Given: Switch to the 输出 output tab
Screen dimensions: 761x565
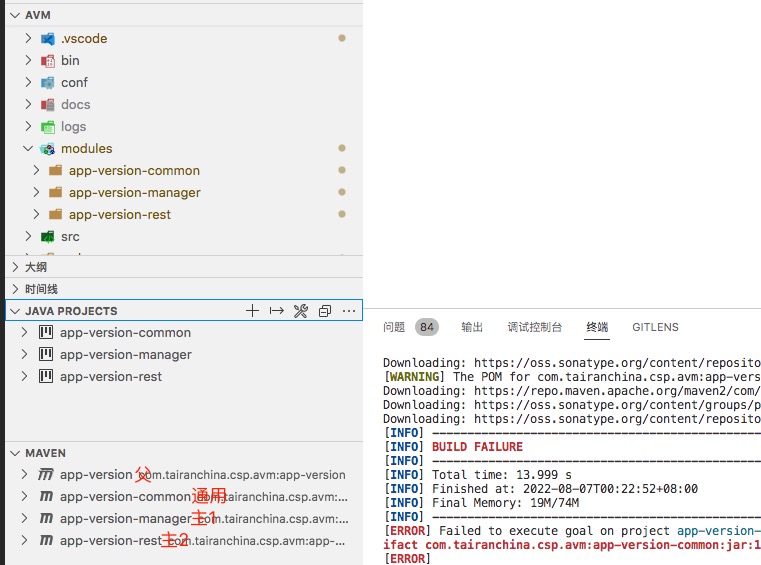Looking at the screenshot, I should point(472,327).
